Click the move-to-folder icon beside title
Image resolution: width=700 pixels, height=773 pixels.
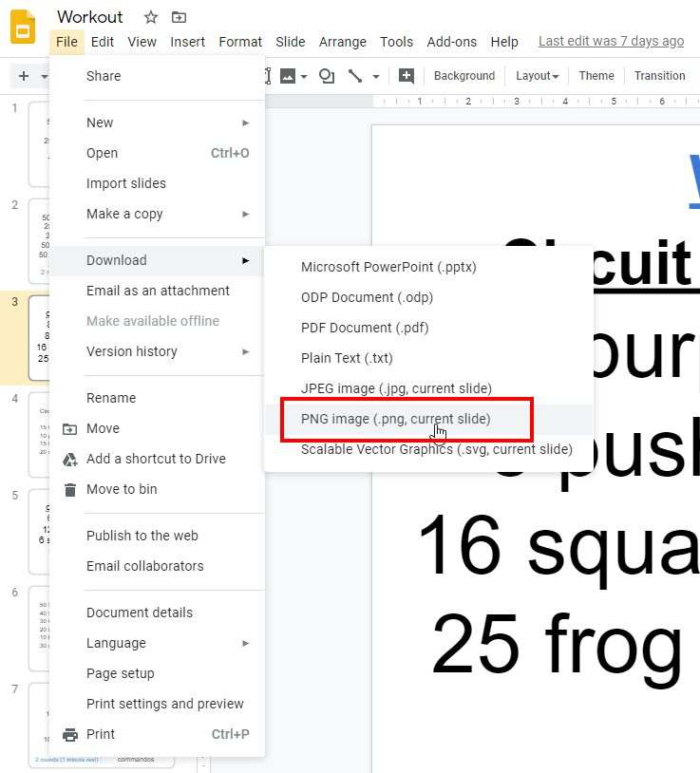[x=179, y=17]
